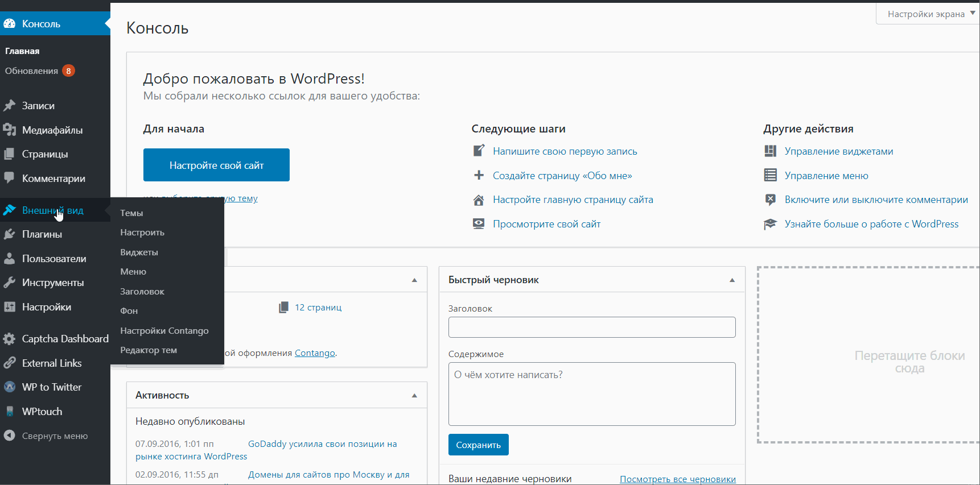Click the Captcha Dashboard gear icon
980x485 pixels.
(10, 339)
